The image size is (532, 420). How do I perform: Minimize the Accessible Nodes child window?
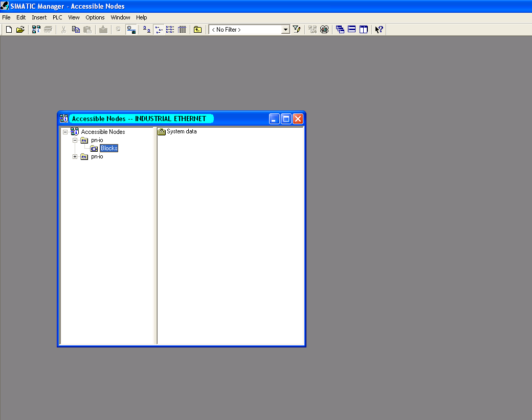point(275,119)
